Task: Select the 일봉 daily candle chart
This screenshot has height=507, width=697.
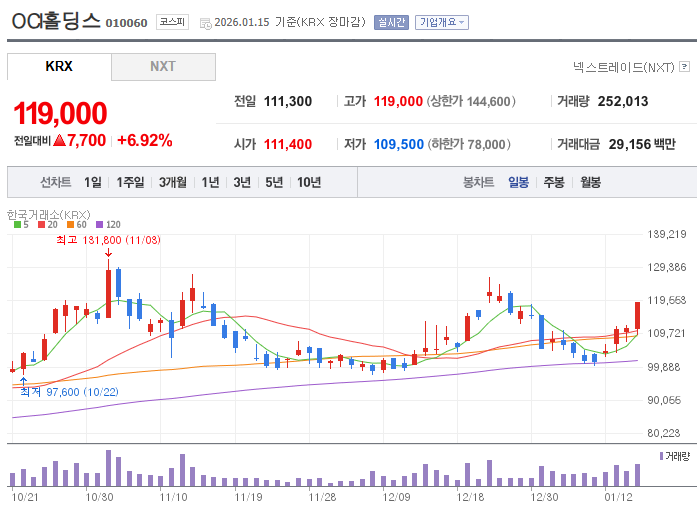Action: click(518, 182)
